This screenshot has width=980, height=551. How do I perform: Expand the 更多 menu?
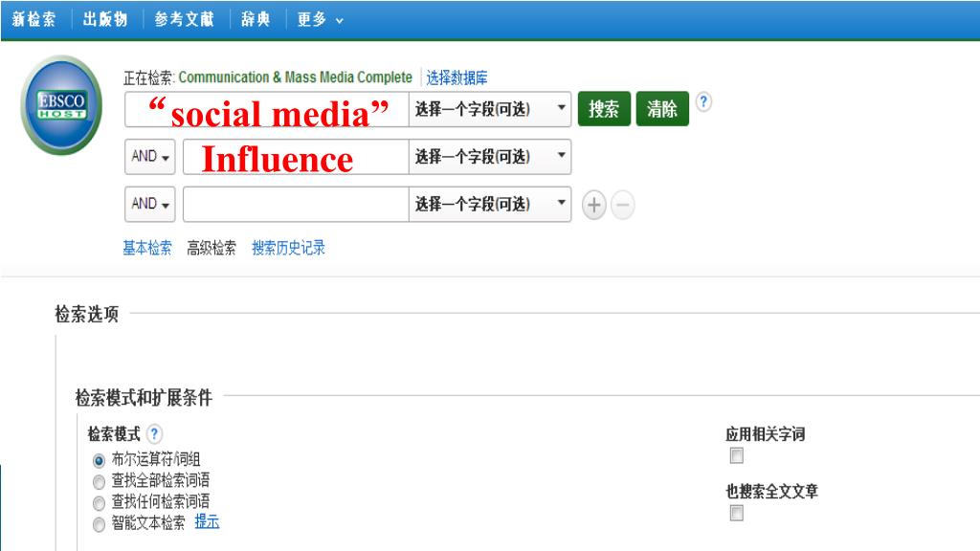pos(320,20)
